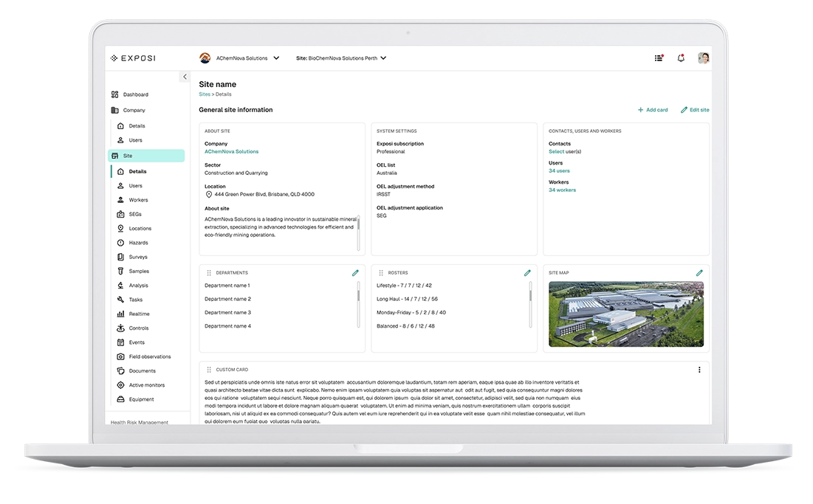Open Locations in sidebar
Screen dimensions: 813x504
coord(134,229)
